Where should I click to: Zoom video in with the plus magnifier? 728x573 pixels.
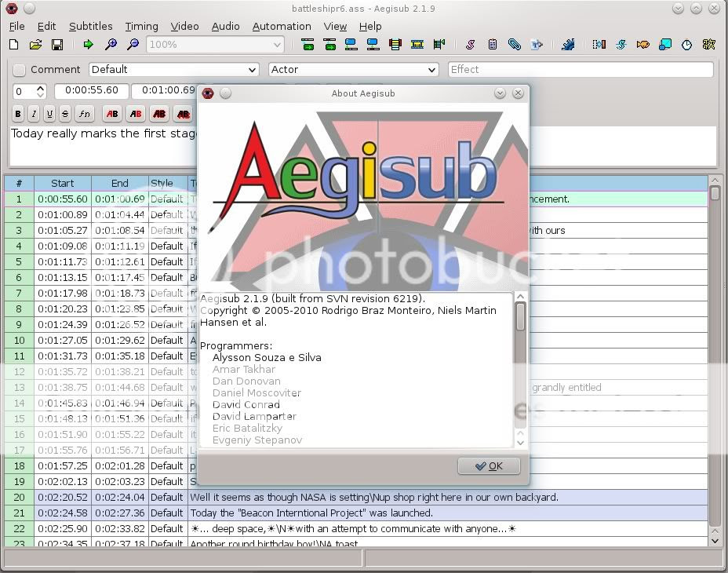click(x=111, y=45)
